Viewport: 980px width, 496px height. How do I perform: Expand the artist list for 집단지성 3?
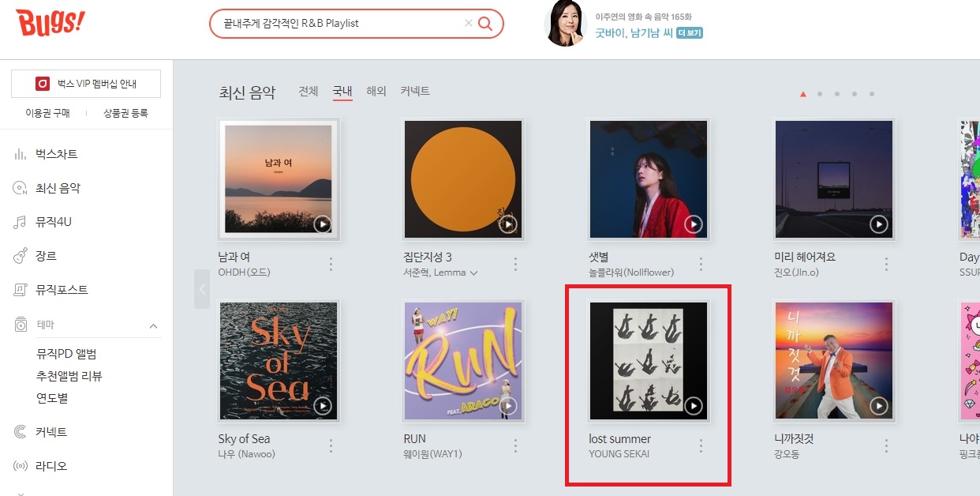coord(473,273)
